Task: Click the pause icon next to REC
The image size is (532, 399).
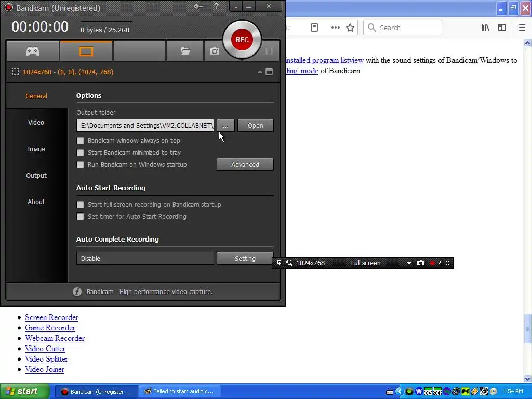Action: pyautogui.click(x=269, y=51)
